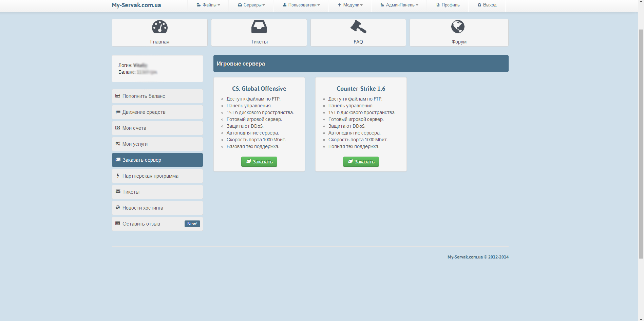Log out via Выход link
This screenshot has width=644, height=321.
click(x=487, y=5)
